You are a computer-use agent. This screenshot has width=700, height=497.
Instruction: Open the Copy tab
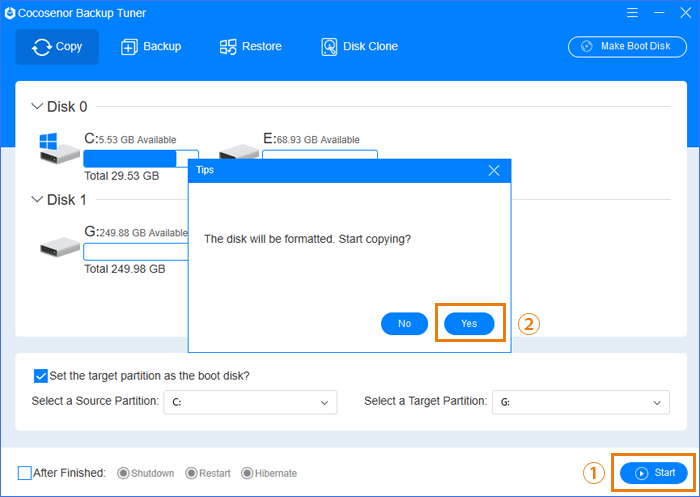tap(57, 47)
